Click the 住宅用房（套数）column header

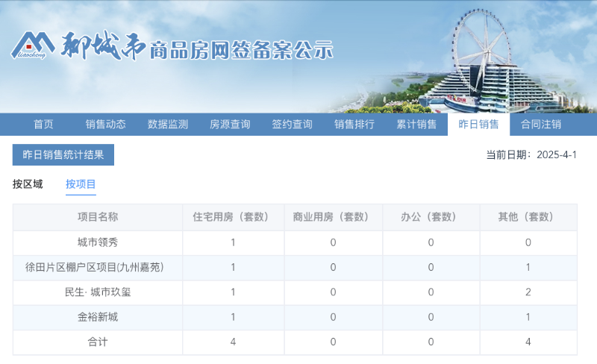(x=233, y=216)
